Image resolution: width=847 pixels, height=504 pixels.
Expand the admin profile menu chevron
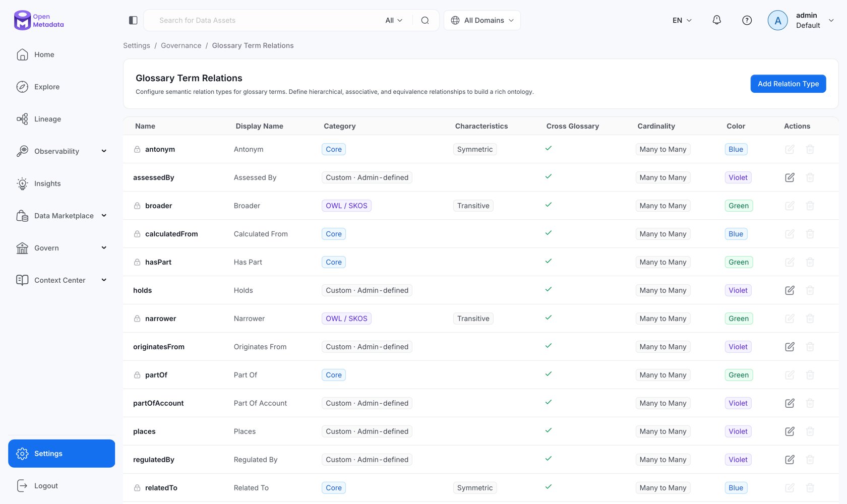[x=831, y=20]
